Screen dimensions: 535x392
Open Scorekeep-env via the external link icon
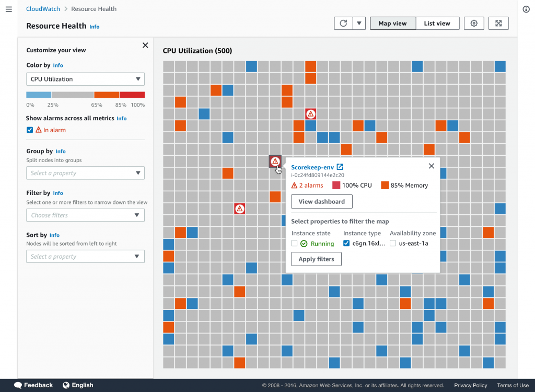(x=340, y=167)
